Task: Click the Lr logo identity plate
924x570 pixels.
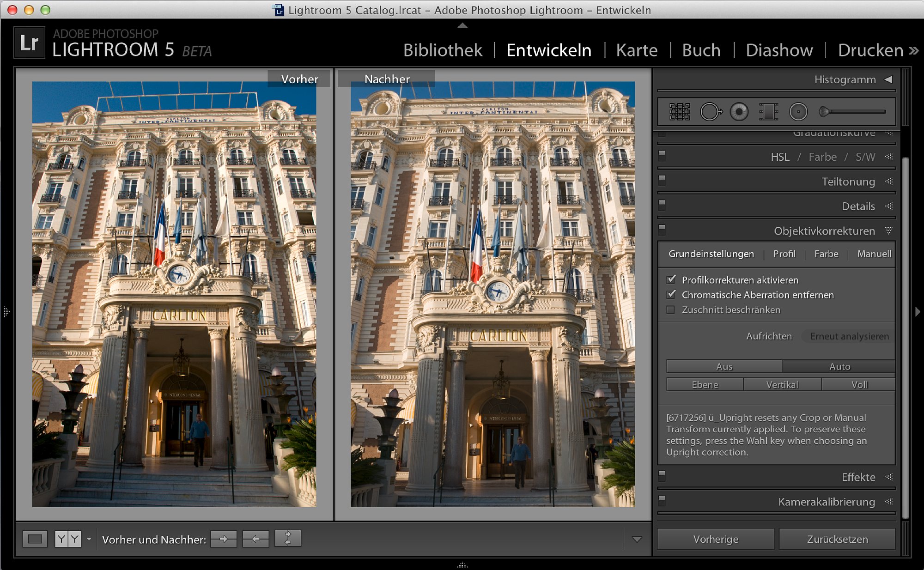Action: click(30, 42)
